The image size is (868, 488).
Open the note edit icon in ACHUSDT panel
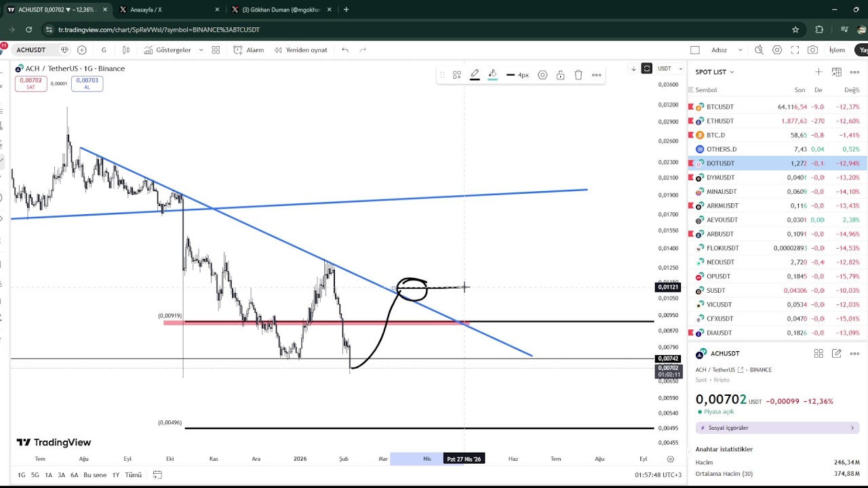[x=836, y=353]
